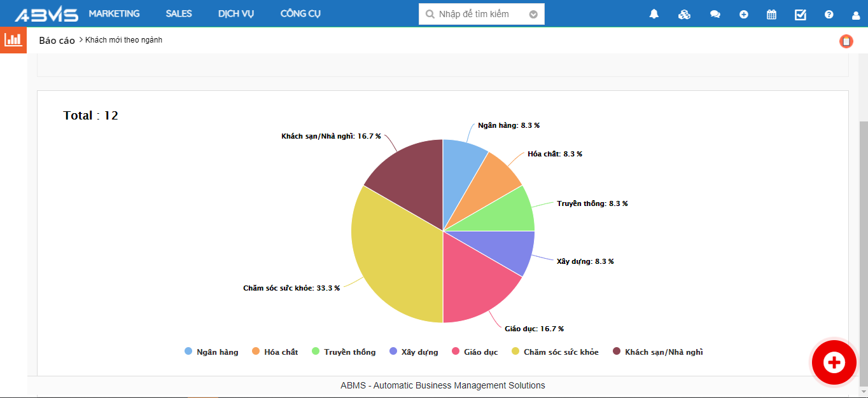868x398 pixels.
Task: Open the MARKETING menu
Action: 114,13
